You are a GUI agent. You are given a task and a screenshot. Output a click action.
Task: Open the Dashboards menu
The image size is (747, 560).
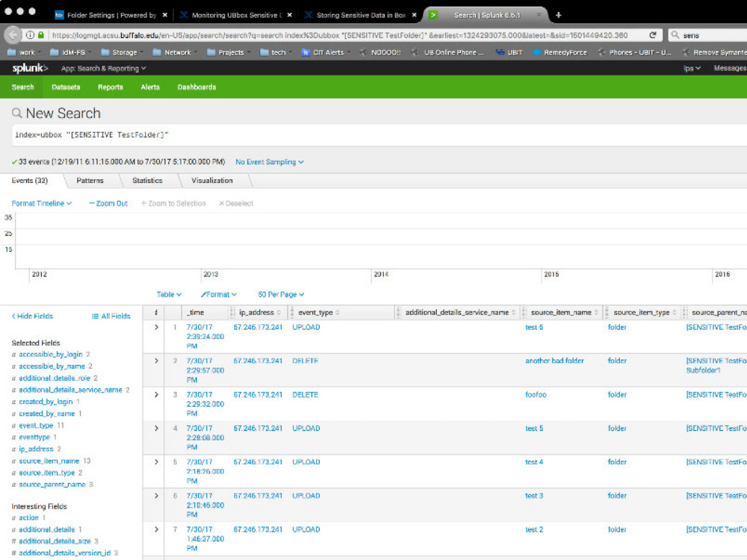coord(196,87)
